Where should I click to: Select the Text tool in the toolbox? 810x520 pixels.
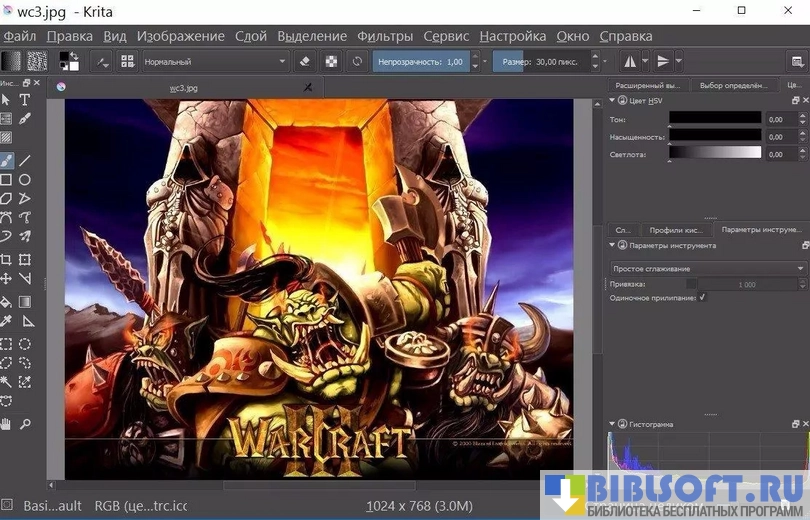pos(25,99)
